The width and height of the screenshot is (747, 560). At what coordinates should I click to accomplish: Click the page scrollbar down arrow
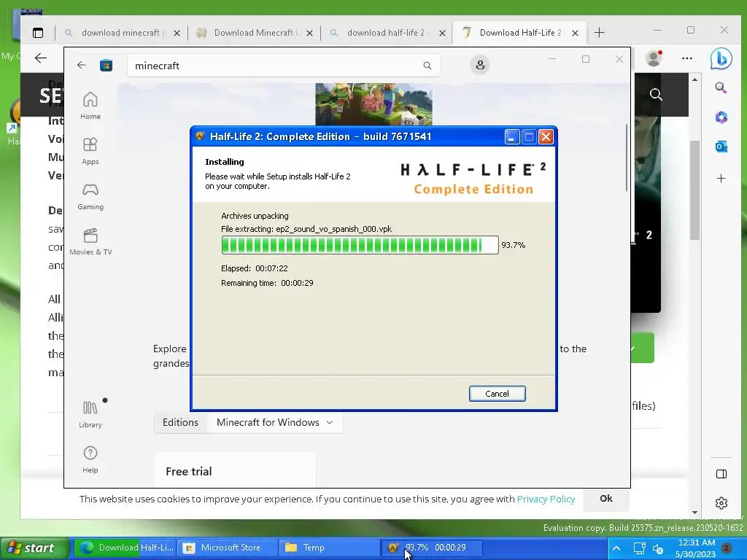694,513
